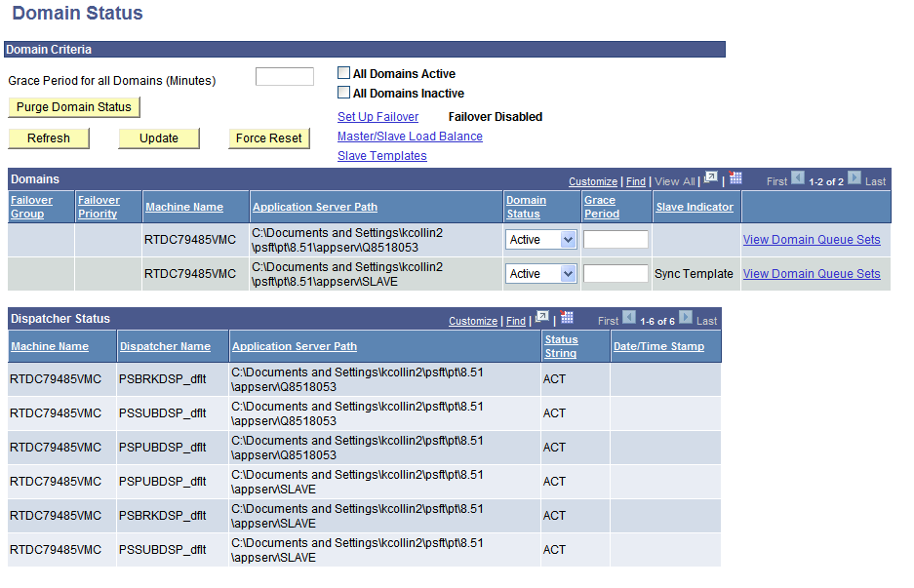Open Domain Status dropdown for Q8518053 domain
Viewport: 914px width, 588px height.
point(540,240)
